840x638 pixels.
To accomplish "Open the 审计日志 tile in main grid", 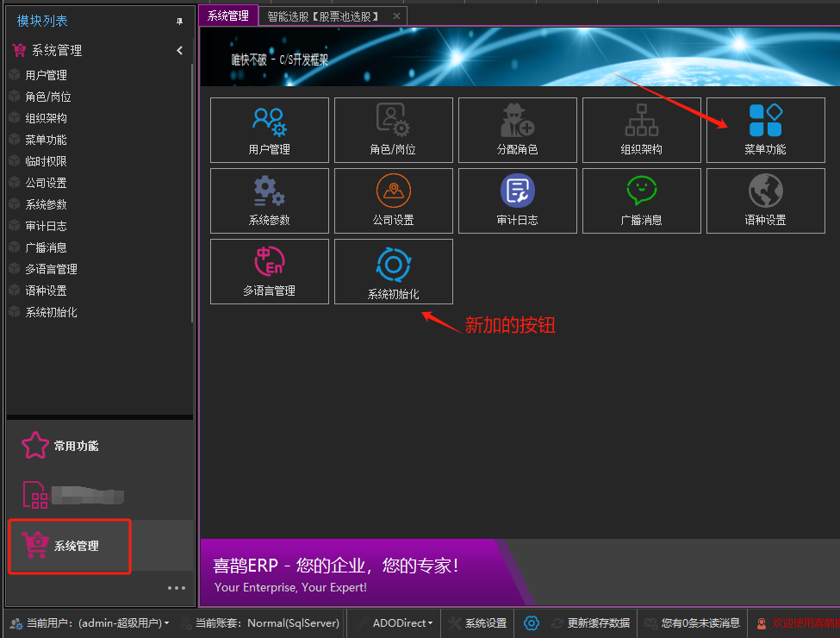I will coord(518,201).
